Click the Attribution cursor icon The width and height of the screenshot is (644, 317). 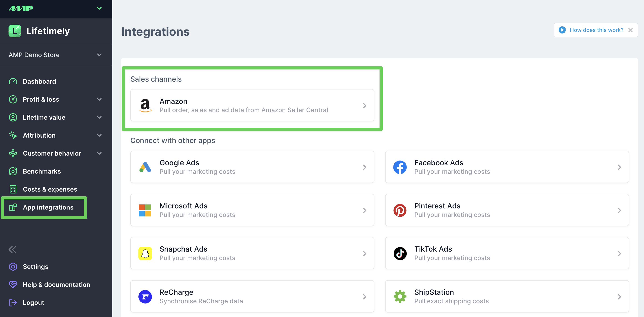[13, 135]
